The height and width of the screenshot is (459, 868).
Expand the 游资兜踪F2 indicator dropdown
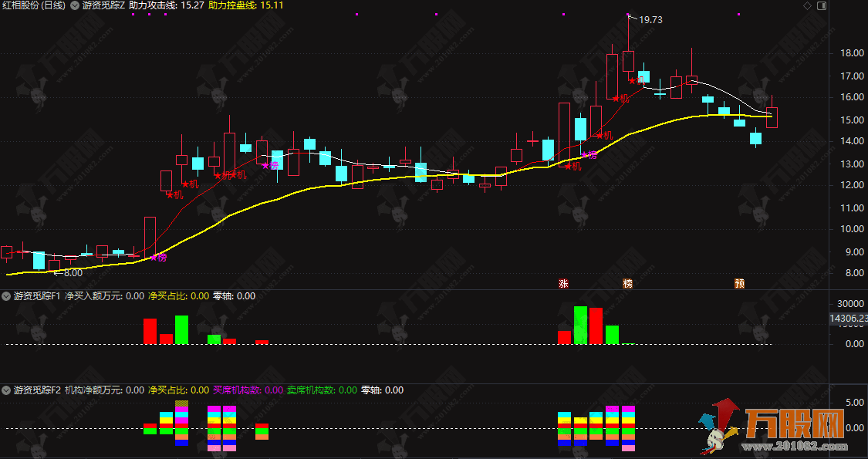(6, 390)
